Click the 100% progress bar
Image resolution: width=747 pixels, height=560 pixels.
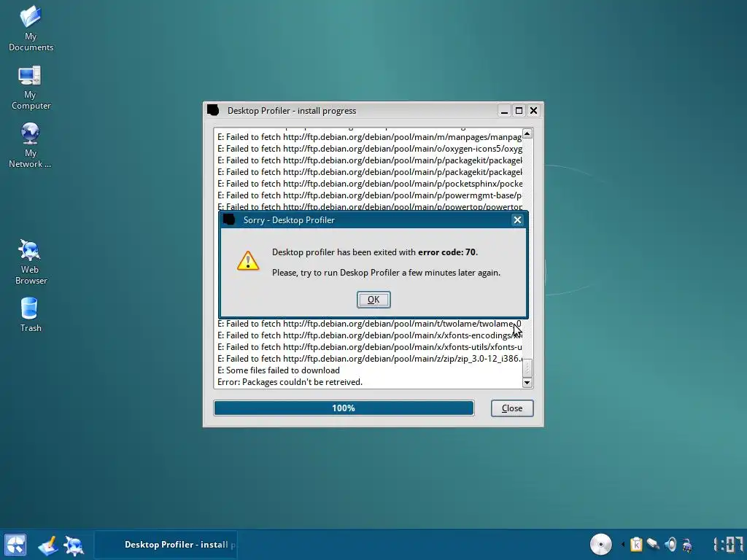[x=344, y=408]
